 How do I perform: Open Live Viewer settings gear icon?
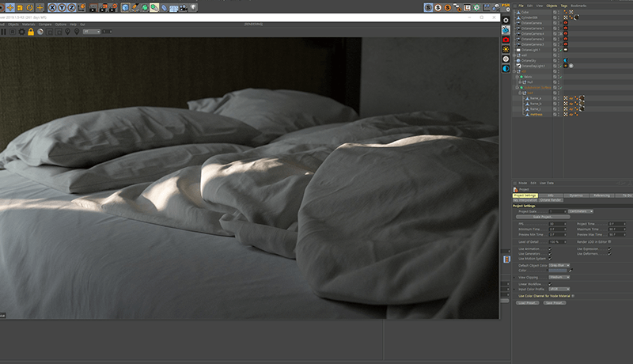[22, 32]
